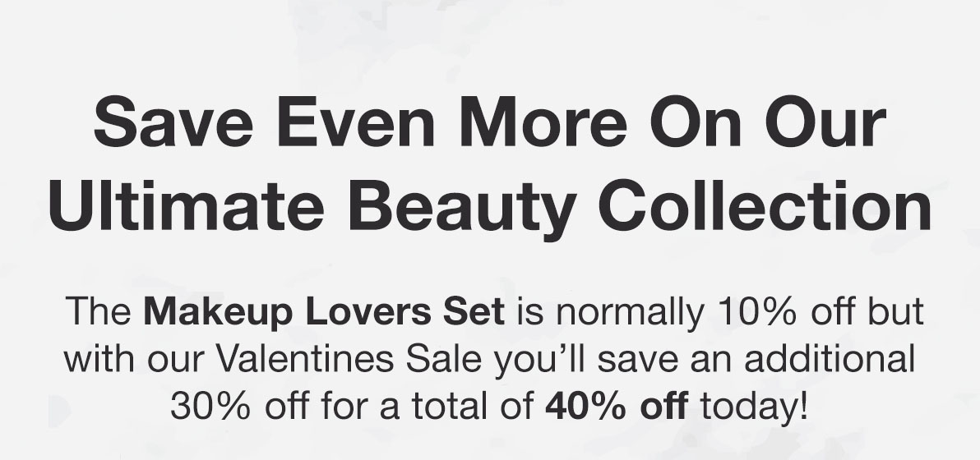Image resolution: width=980 pixels, height=460 pixels.
Task: Click the word "Save" in the headline
Action: click(173, 122)
